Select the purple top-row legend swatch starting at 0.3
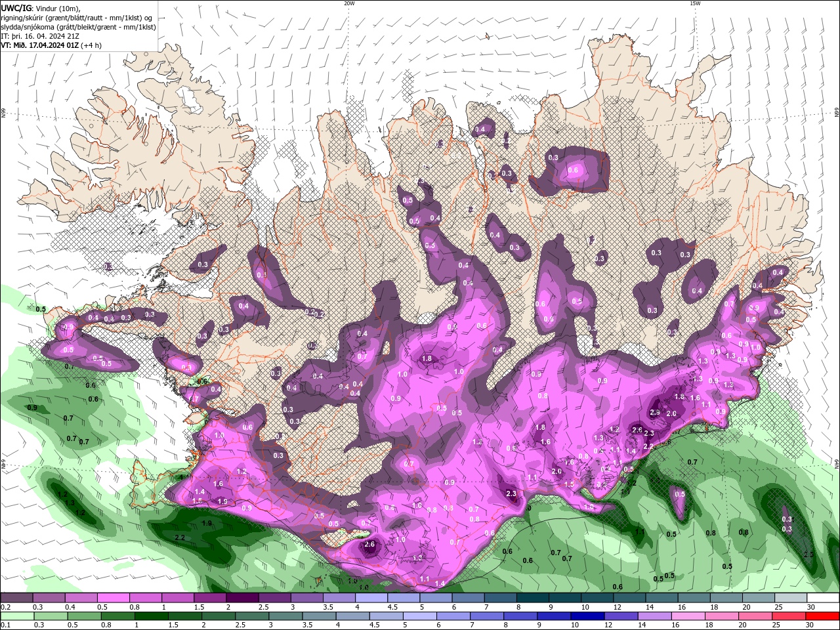This screenshot has width=840, height=630. [49, 598]
